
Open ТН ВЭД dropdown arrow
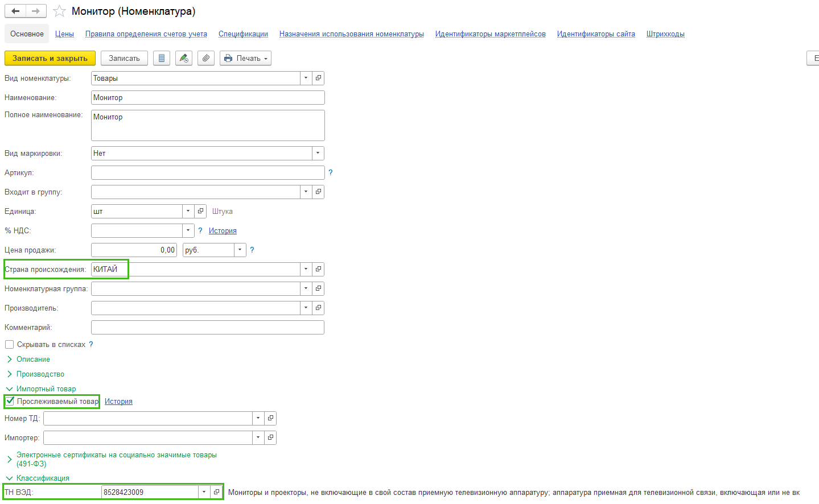(204, 492)
